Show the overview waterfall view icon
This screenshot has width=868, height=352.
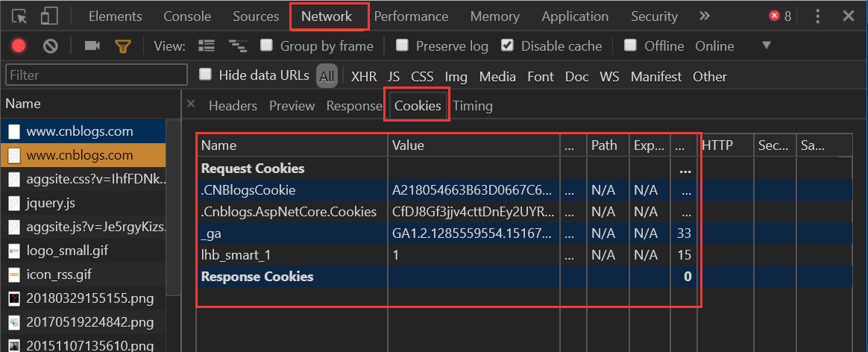(238, 46)
